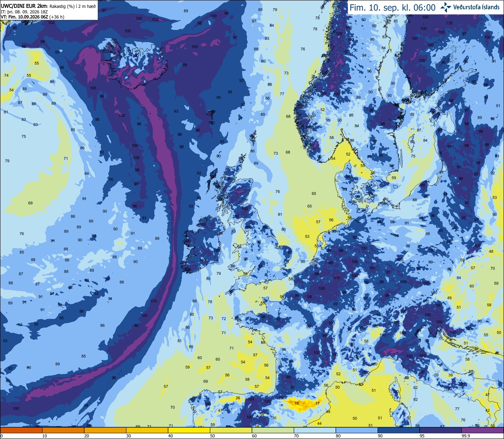Screen dimensions: 504x439
Task: Select the VT: Fim. 10.09.2026 06Z line
Action: tap(33, 17)
